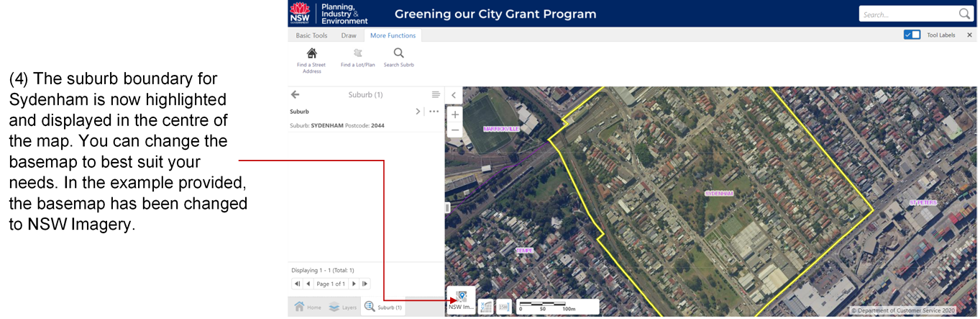Click the TEMPE label on the map
This screenshot has height=319, width=980.
coord(524,251)
